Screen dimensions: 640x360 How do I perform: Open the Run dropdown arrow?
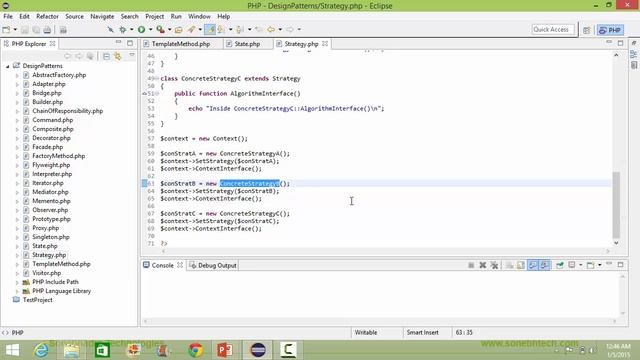[150, 29]
